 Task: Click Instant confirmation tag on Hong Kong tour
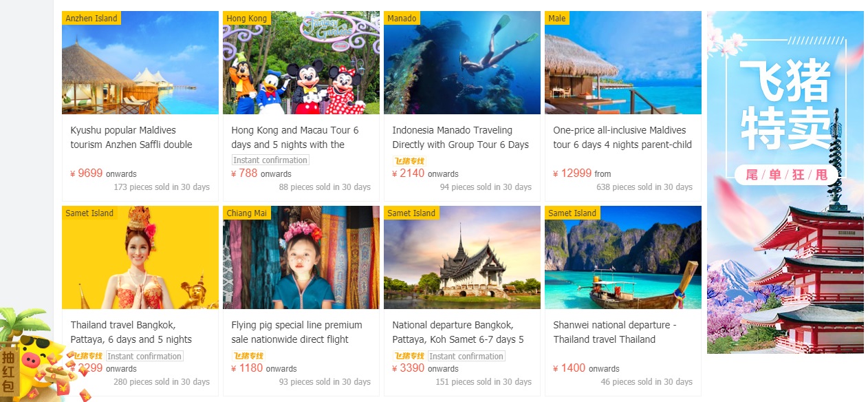pos(270,160)
